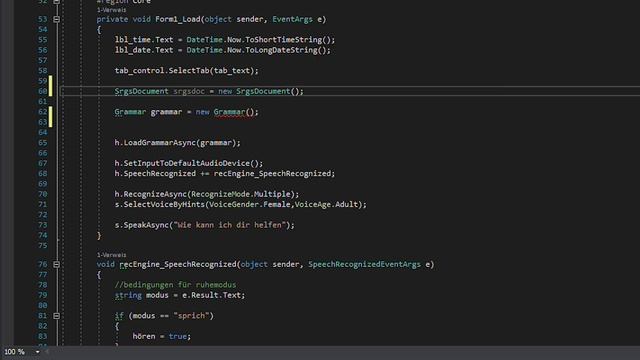Click 'h.SpeechRecognized' on line 68

click(x=155, y=173)
